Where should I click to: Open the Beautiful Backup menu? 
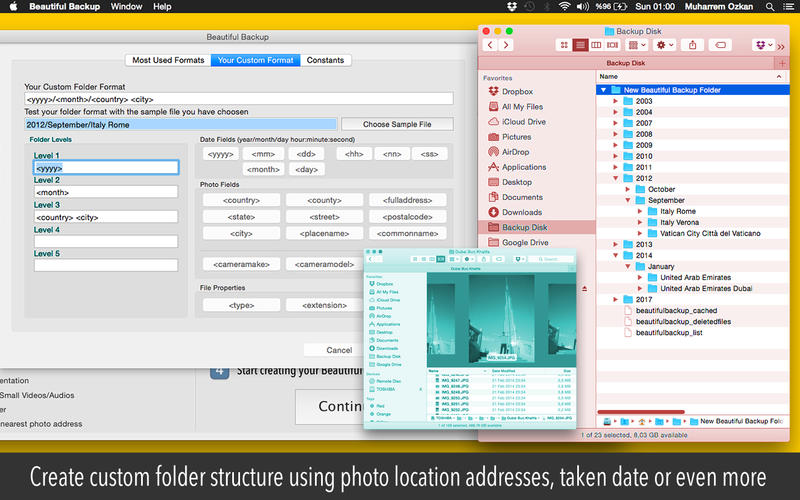tap(64, 7)
